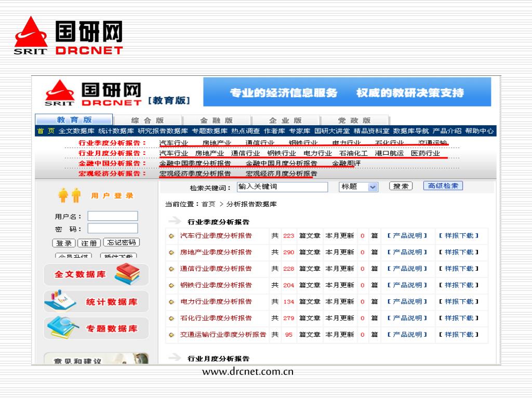Open the 统计数据库 chart icon banner
532x399 pixels.
point(96,301)
